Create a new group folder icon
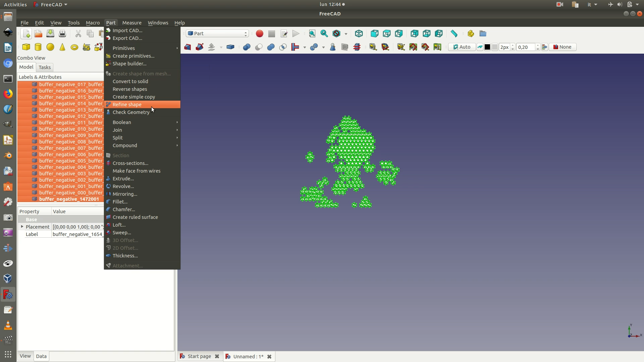 pyautogui.click(x=483, y=34)
